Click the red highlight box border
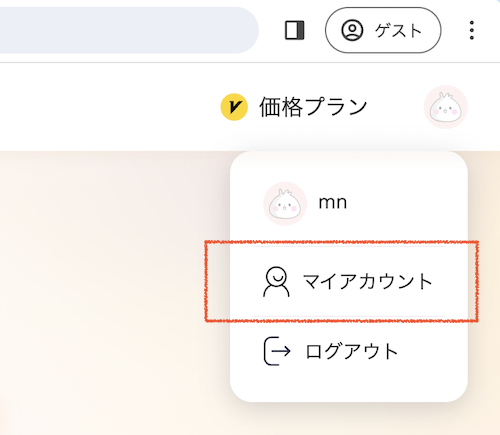This screenshot has width=500, height=435. 342,242
